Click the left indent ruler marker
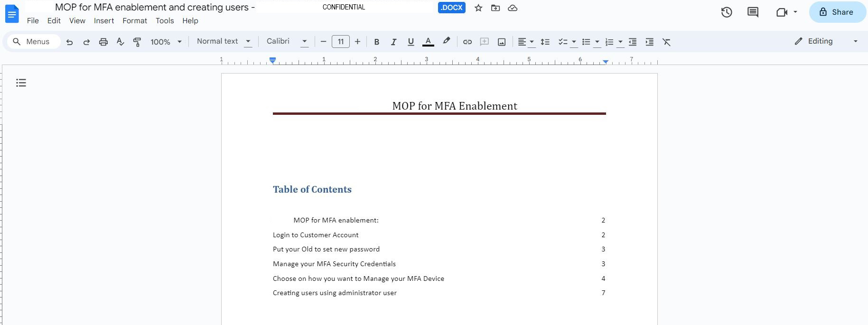 coord(272,61)
